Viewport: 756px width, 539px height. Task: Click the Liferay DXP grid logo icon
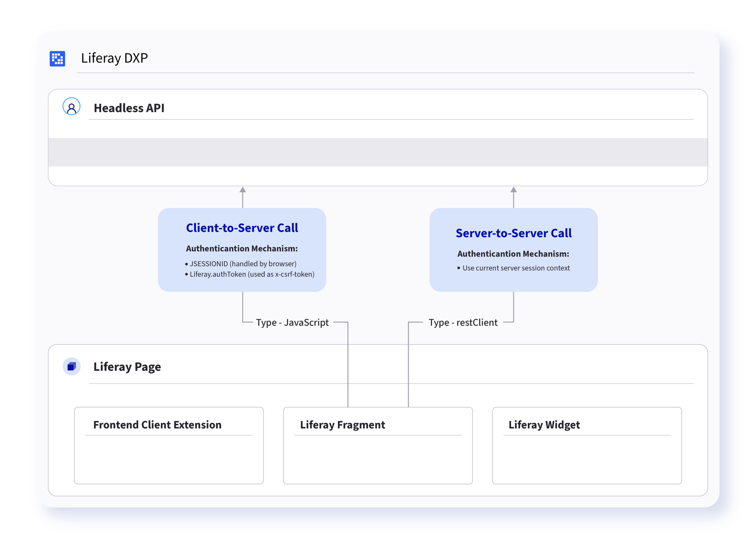coord(57,59)
